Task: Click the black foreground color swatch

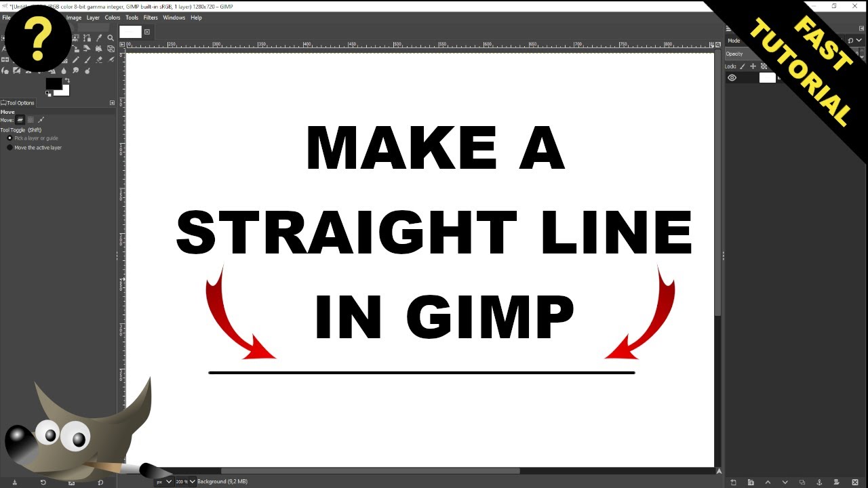Action: click(x=54, y=83)
